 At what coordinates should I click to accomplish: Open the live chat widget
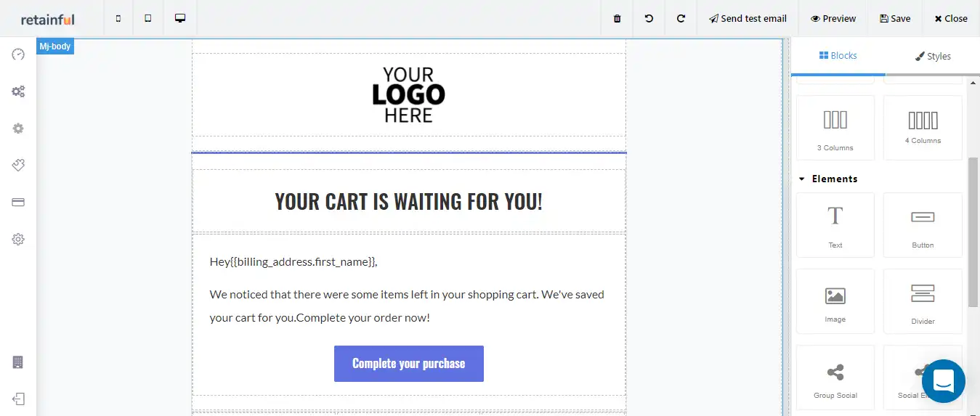(x=943, y=380)
